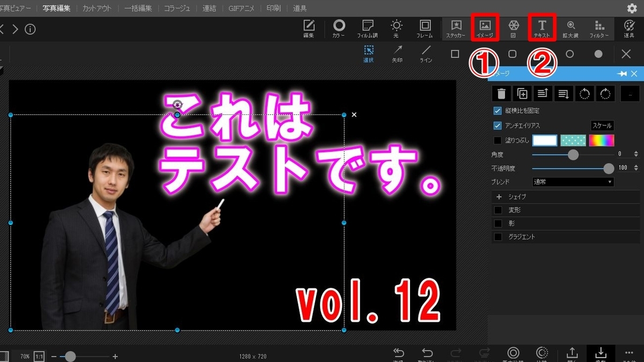Pick the rainbow gradient color swatch
Screen dimensions: 644x362
602,140
